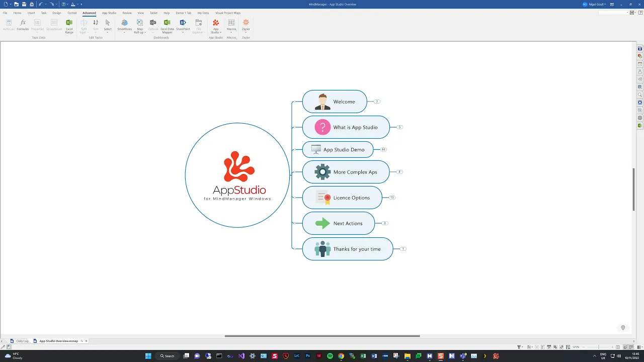Select the Thanks for your time topic
The width and height of the screenshot is (644, 362).
(348, 249)
